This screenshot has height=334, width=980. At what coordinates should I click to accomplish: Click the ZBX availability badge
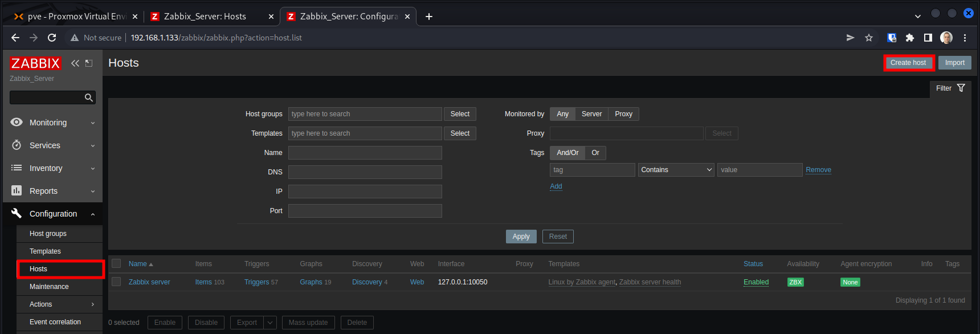click(x=795, y=282)
